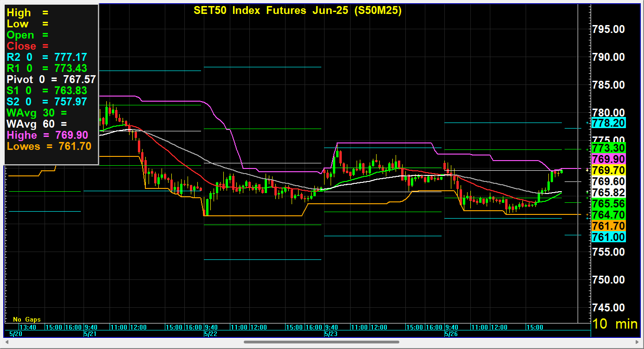Click the 5/23 date label
The height and width of the screenshot is (349, 644).
331,334
